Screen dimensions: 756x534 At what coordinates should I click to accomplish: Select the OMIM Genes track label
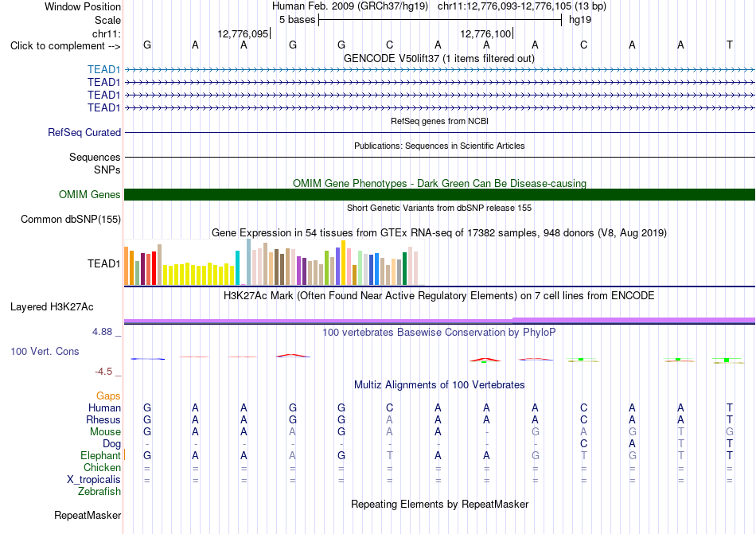(x=90, y=195)
